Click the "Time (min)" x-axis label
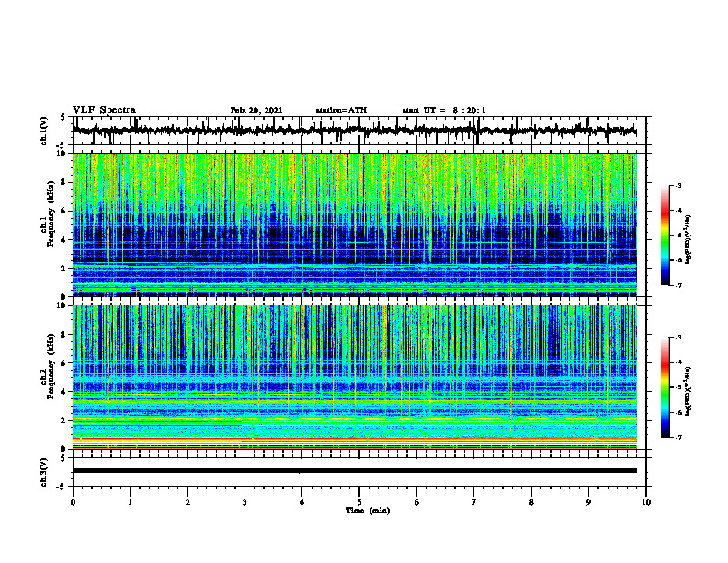 point(368,511)
